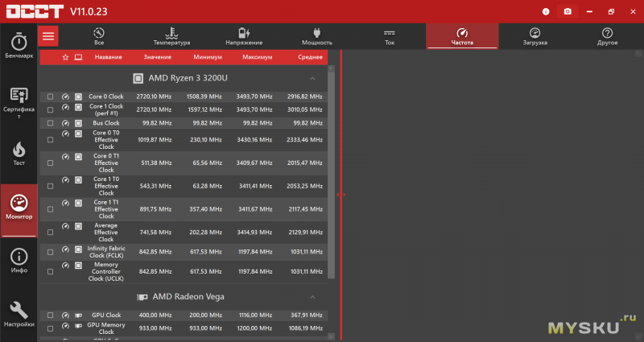
Task: Check the GPU Memory Clock checkbox
Action: click(50, 328)
